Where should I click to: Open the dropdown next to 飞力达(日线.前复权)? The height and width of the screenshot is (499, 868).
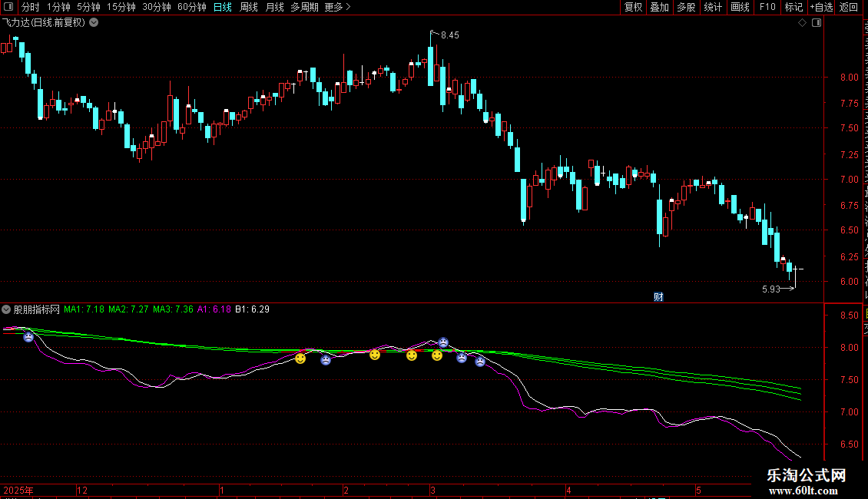tap(94, 23)
